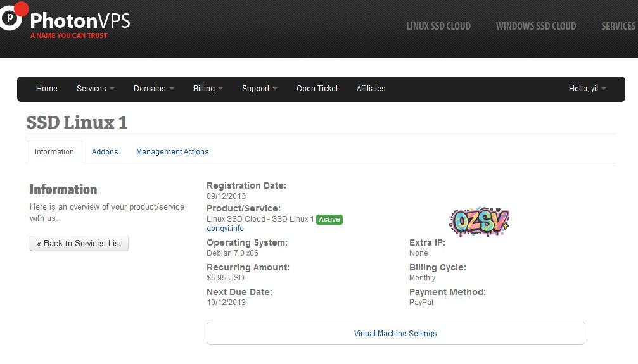Screen dimensions: 638x364
Task: Click Open Ticket in the navbar
Action: [x=317, y=89]
